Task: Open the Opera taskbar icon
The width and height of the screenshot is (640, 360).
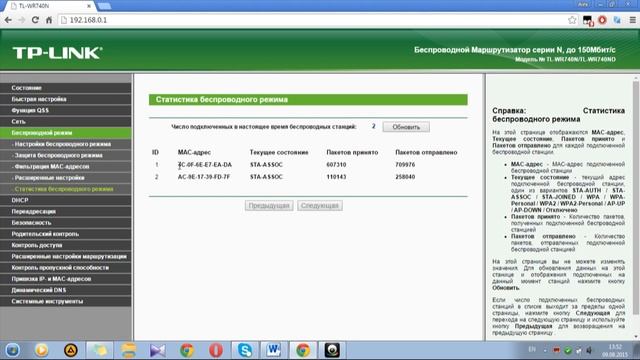Action: tap(216, 350)
